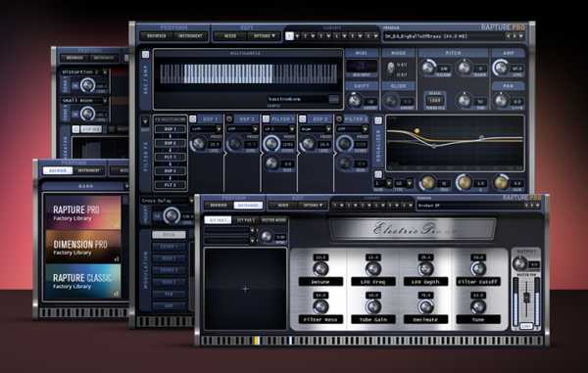Click the AMP level knob
The height and width of the screenshot is (373, 588).
[500, 68]
